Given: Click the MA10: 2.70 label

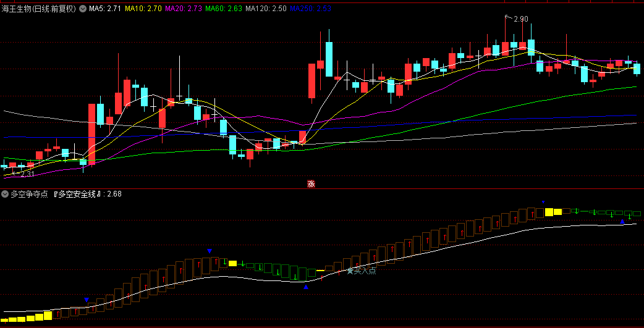Looking at the screenshot, I should pos(143,9).
